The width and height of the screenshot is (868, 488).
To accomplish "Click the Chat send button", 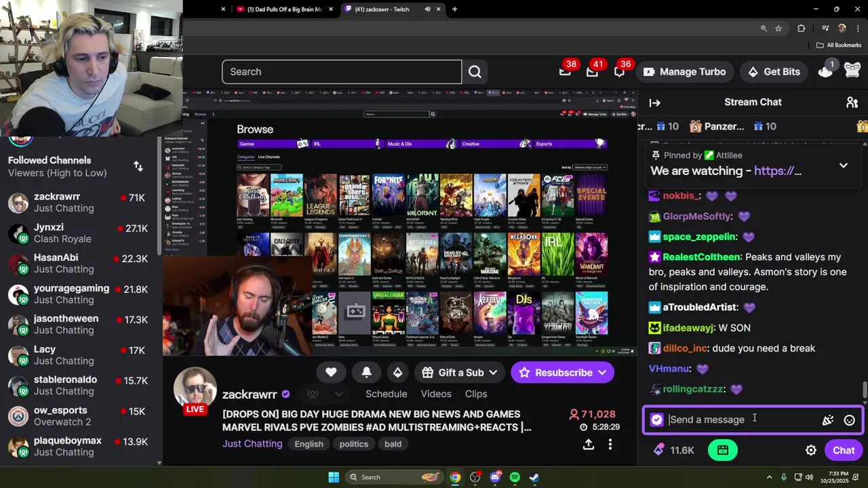I will [844, 450].
